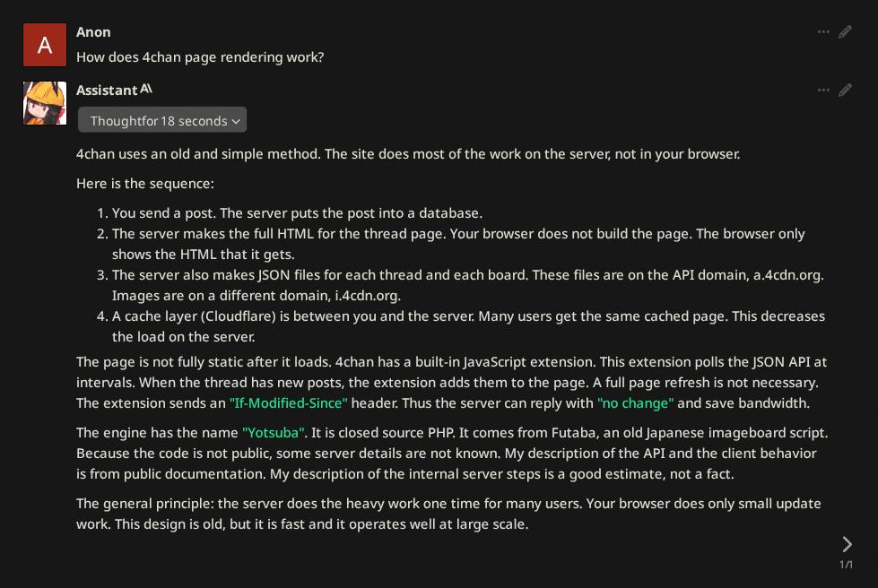Click list item four about Cloudflare cache layer
Viewport: 878px width, 588px height.
tap(461, 326)
